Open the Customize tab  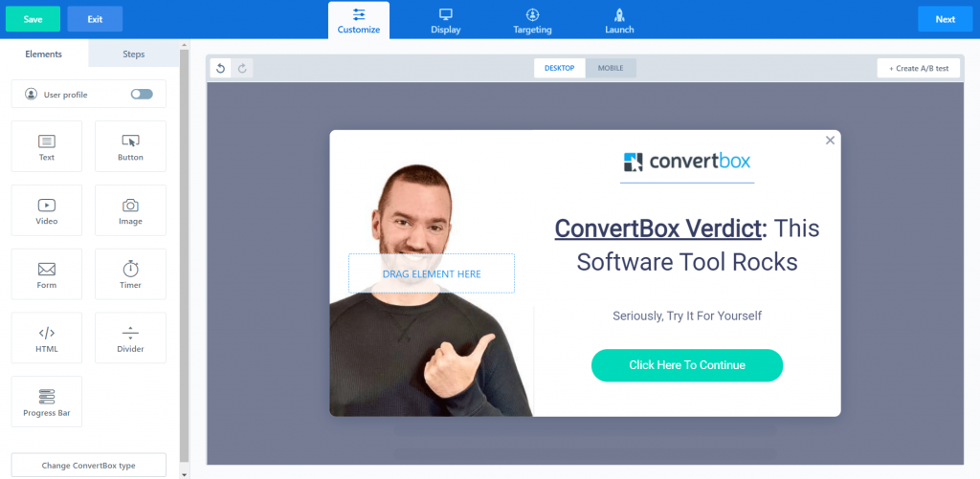click(359, 21)
